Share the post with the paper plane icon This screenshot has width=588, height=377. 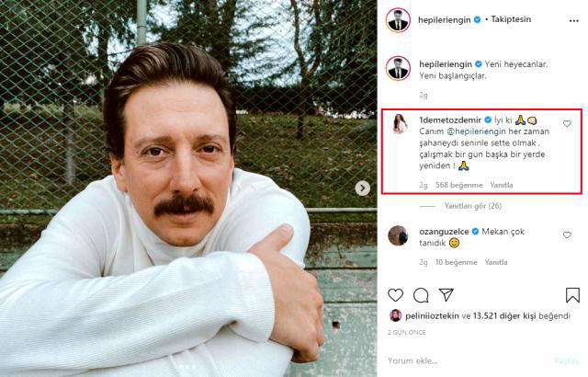[x=446, y=295]
